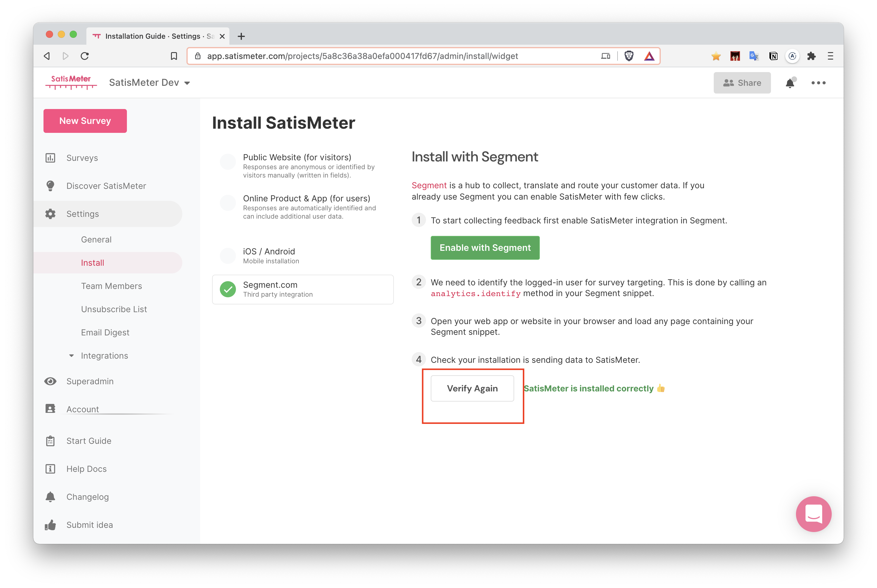The image size is (877, 588).
Task: Select iOS / Android mobile installation
Action: [303, 255]
